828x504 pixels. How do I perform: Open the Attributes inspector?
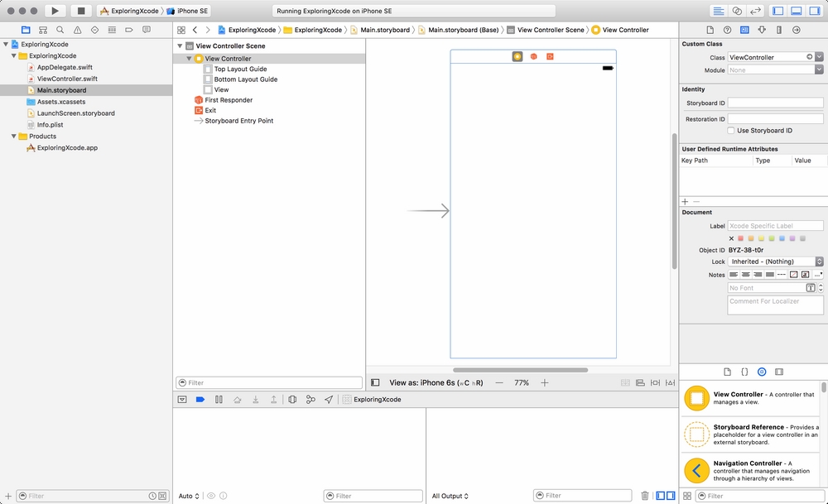[762, 30]
